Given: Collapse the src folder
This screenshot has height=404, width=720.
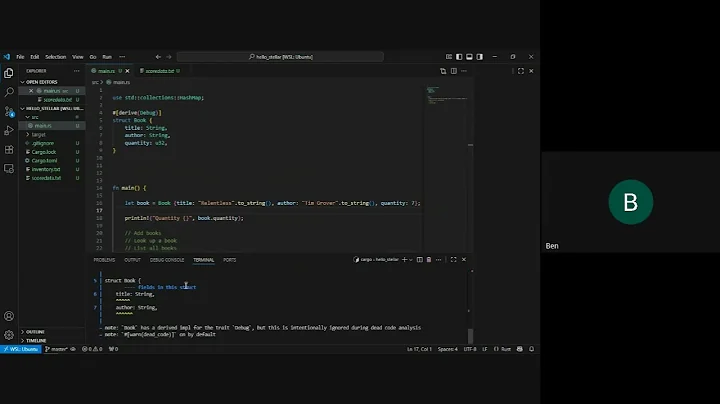Looking at the screenshot, I should (x=51, y=117).
